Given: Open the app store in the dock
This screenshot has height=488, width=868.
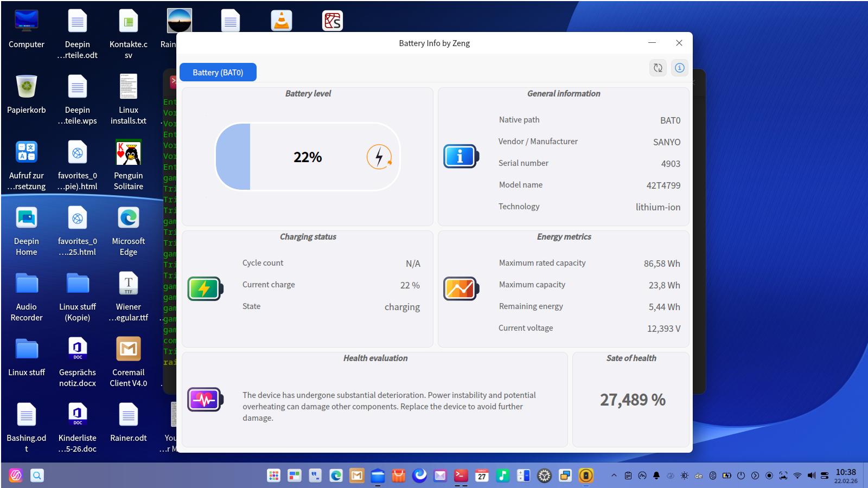Looking at the screenshot, I should click(x=399, y=476).
